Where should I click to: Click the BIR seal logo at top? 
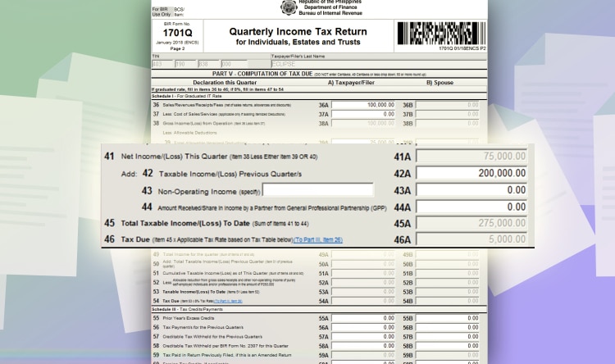288,7
